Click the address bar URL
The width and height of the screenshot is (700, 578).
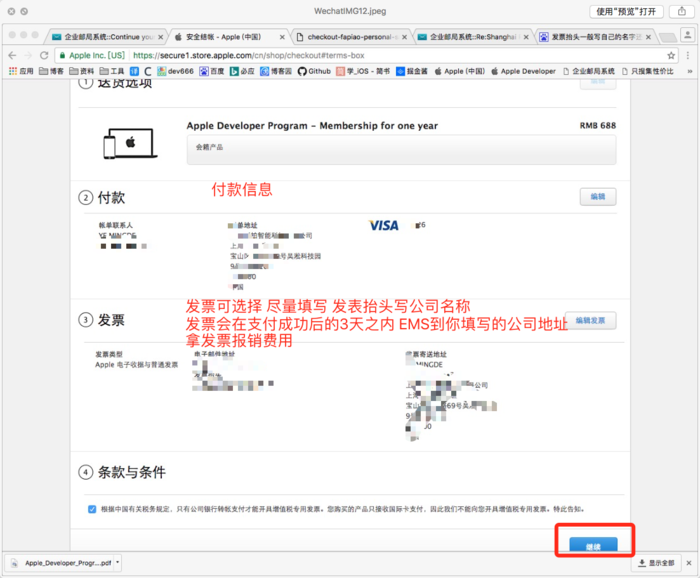(249, 55)
